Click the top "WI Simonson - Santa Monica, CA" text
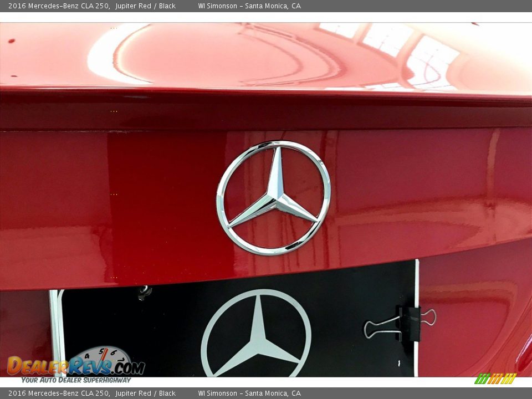 (x=249, y=6)
